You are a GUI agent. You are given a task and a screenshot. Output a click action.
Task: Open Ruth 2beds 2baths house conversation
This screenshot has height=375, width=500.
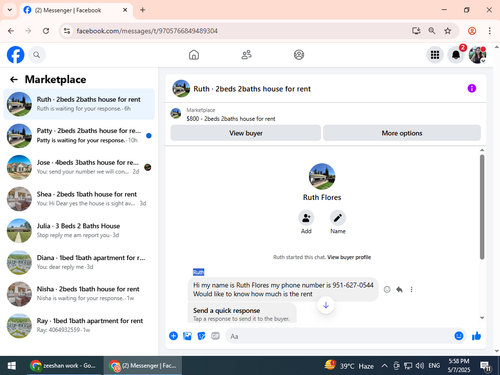click(79, 104)
